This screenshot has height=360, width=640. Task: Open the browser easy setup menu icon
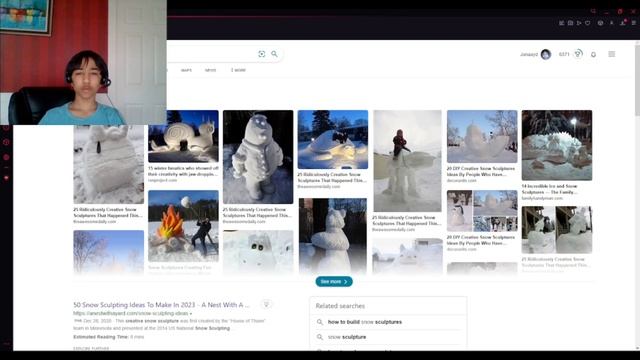(633, 23)
